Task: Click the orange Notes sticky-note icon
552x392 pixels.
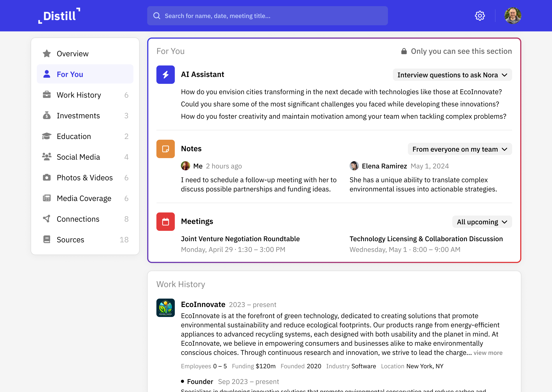Action: (165, 149)
